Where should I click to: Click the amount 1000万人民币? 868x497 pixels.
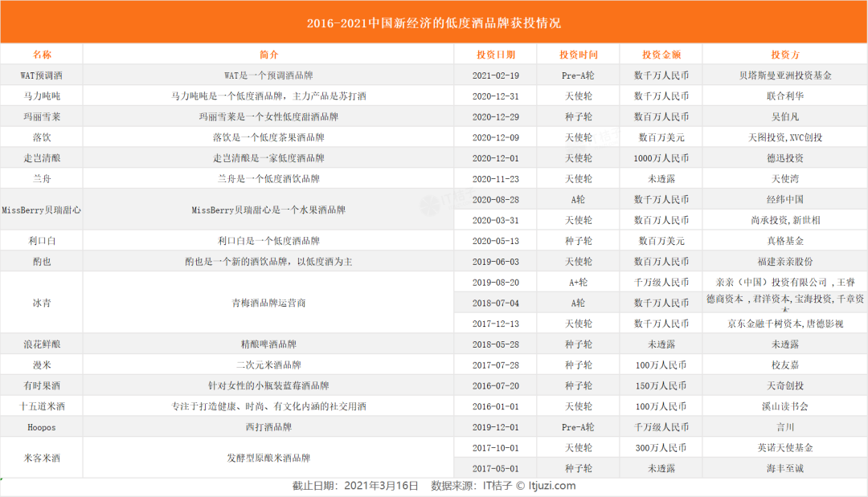click(x=661, y=158)
